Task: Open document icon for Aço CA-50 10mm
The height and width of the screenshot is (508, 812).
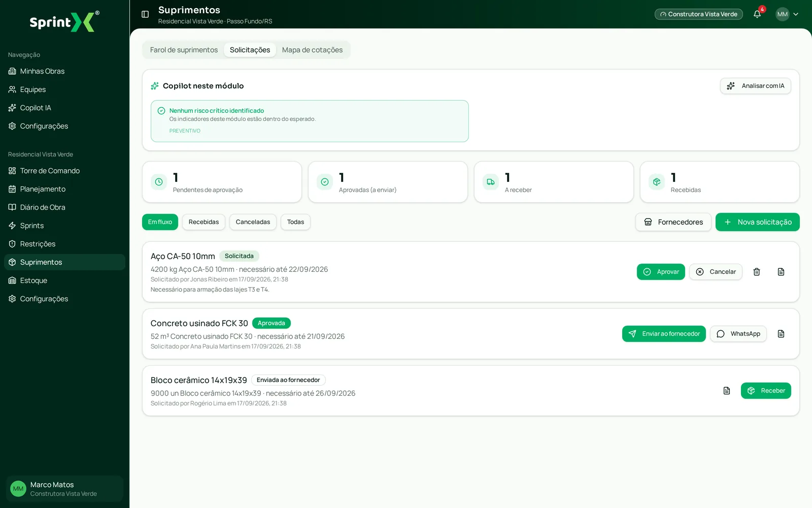Action: coord(781,272)
